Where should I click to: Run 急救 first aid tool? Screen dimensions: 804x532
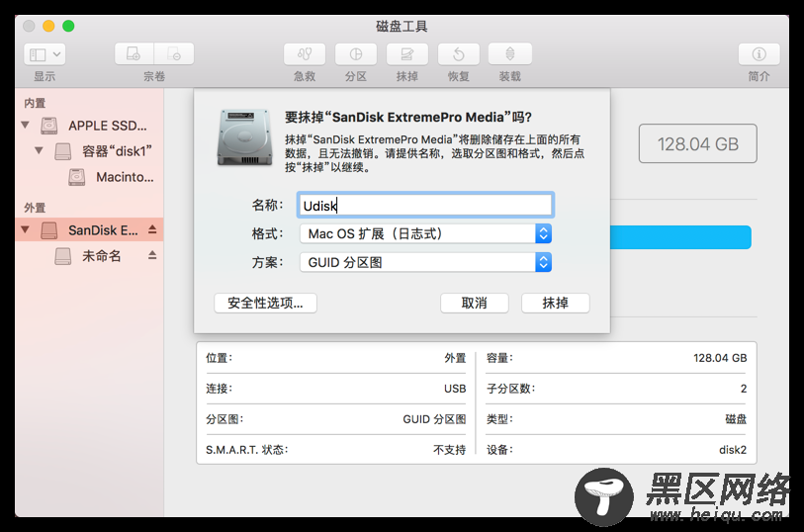click(x=305, y=53)
